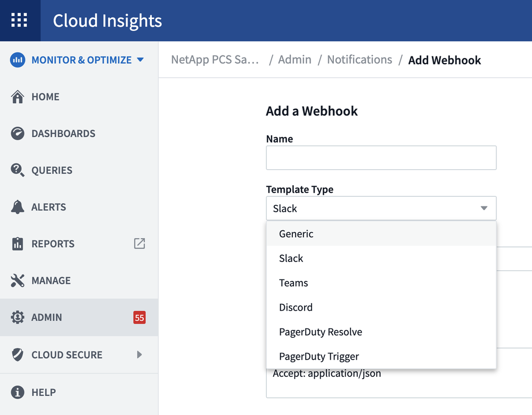Screen dimensions: 532x415
Task: Open the app launcher grid icon
Action: coord(19,20)
